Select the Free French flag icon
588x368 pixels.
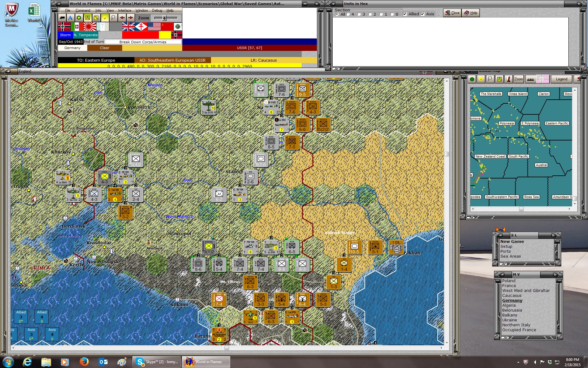click(141, 27)
